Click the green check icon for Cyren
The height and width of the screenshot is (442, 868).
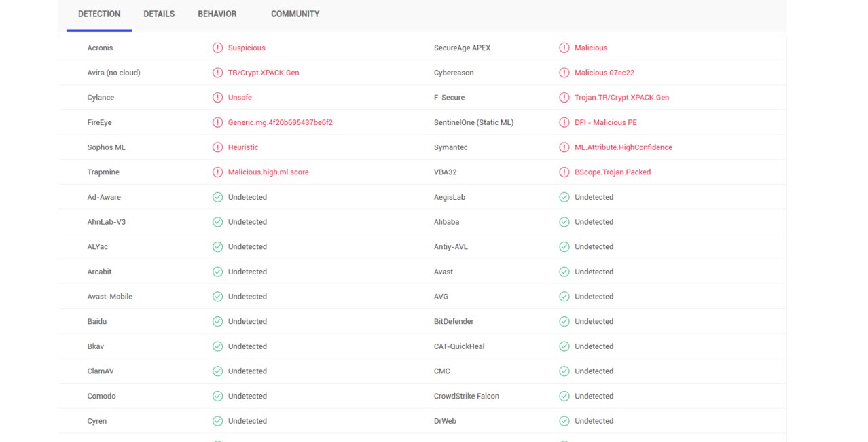point(217,421)
